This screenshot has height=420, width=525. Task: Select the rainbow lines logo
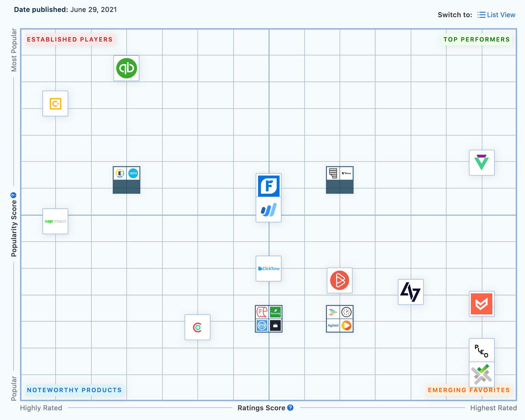click(x=333, y=312)
